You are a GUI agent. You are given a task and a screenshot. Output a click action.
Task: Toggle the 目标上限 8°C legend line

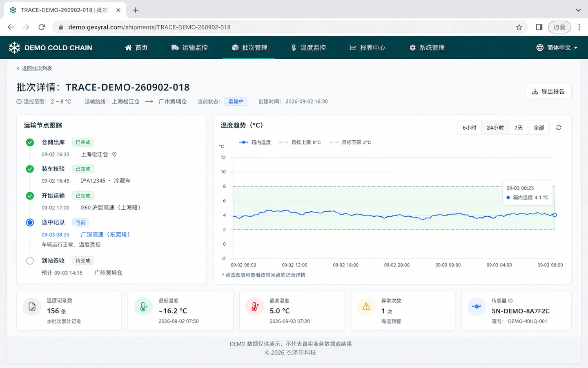point(300,142)
